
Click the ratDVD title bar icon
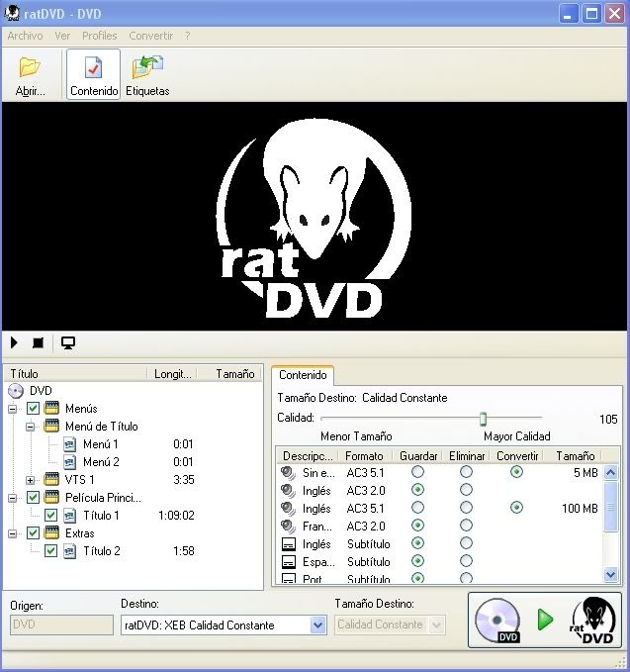pos(12,13)
